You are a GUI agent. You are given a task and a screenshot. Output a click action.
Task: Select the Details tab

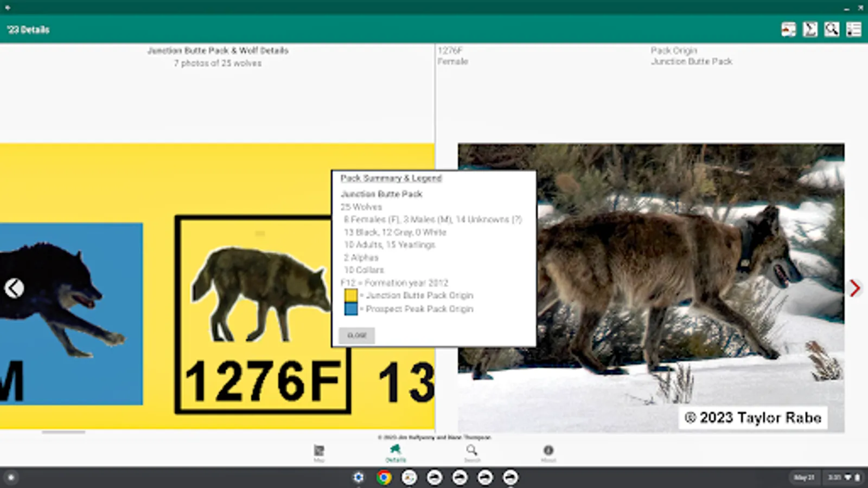(x=395, y=453)
